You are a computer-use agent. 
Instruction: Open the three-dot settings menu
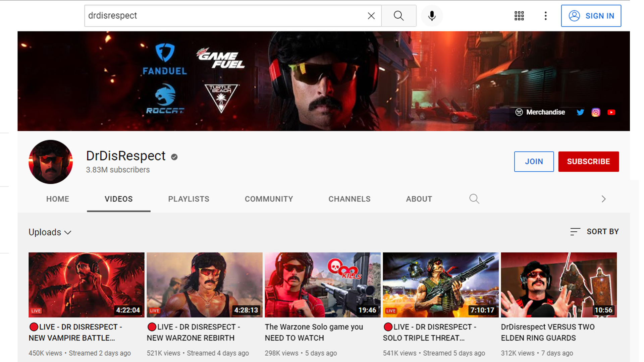pyautogui.click(x=546, y=16)
